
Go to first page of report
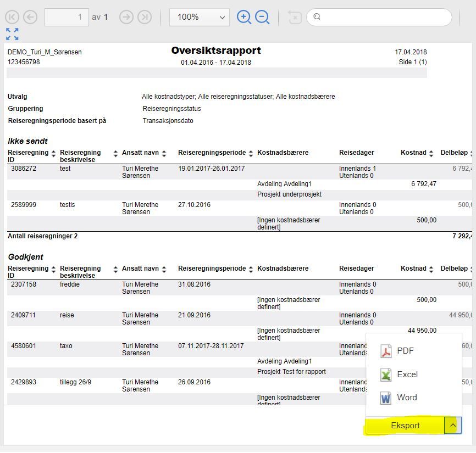click(x=12, y=17)
